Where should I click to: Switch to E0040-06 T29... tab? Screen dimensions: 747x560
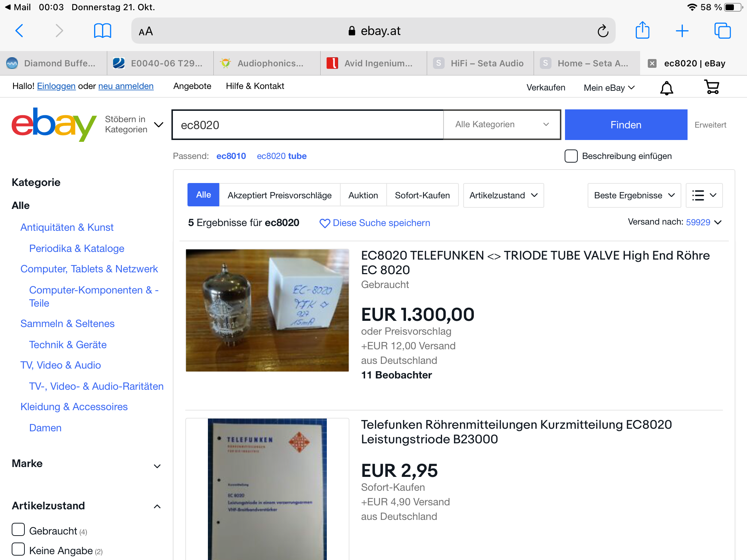pyautogui.click(x=160, y=63)
